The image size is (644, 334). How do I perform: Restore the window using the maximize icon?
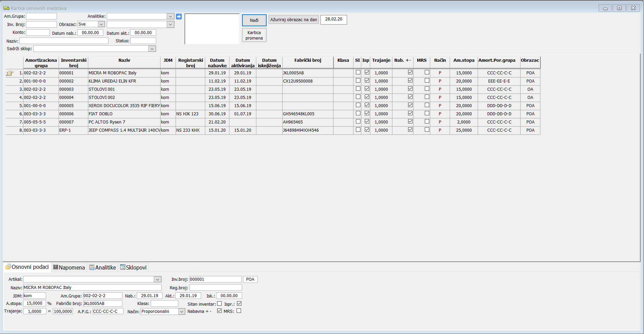click(x=619, y=8)
